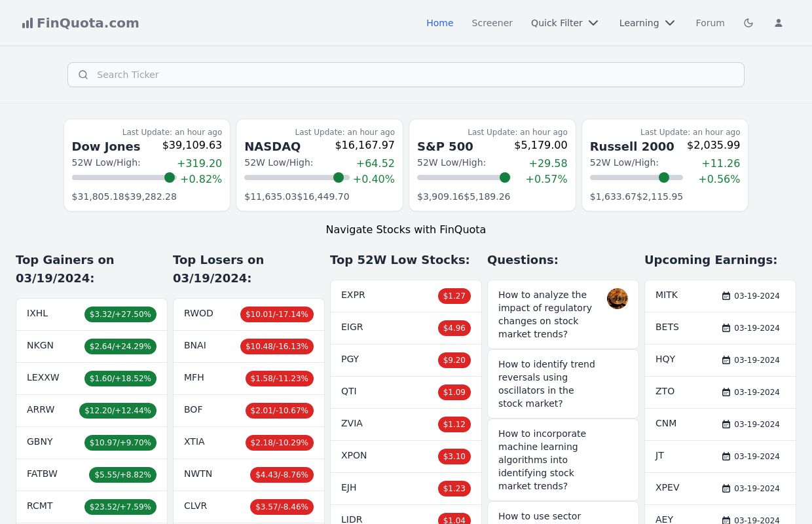Open ZTO upcoming earnings ticker

coord(665,391)
